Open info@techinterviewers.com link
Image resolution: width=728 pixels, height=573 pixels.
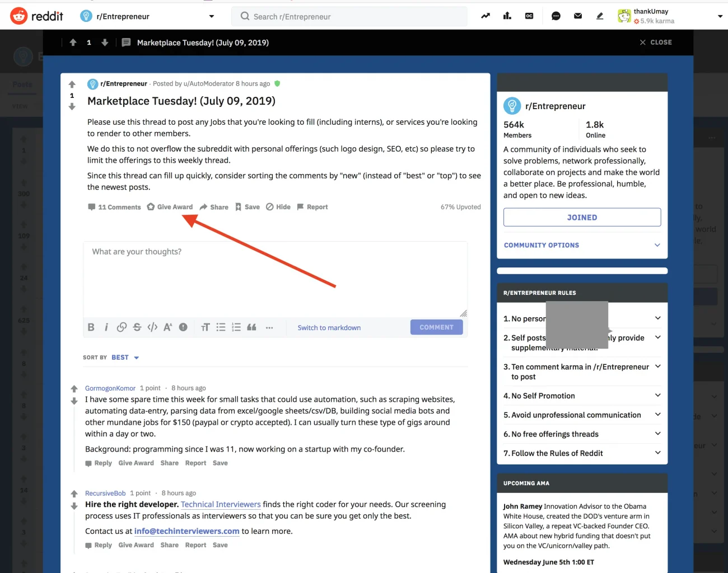point(187,532)
